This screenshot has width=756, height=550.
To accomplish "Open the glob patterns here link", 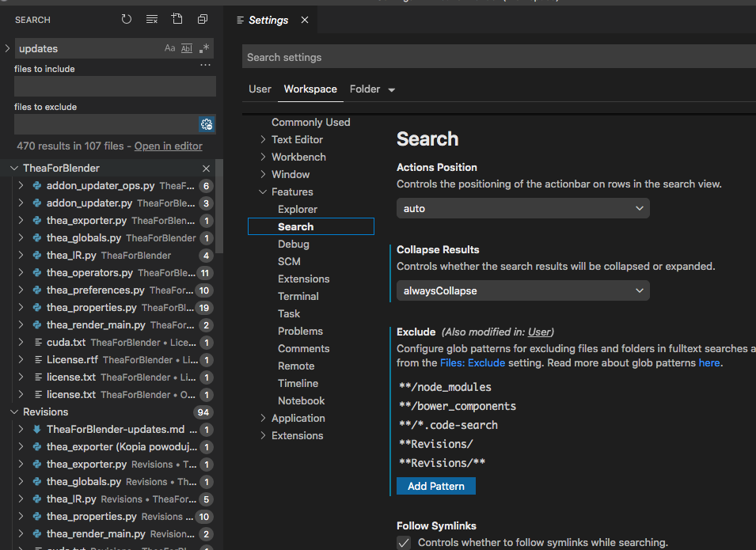I will click(709, 362).
